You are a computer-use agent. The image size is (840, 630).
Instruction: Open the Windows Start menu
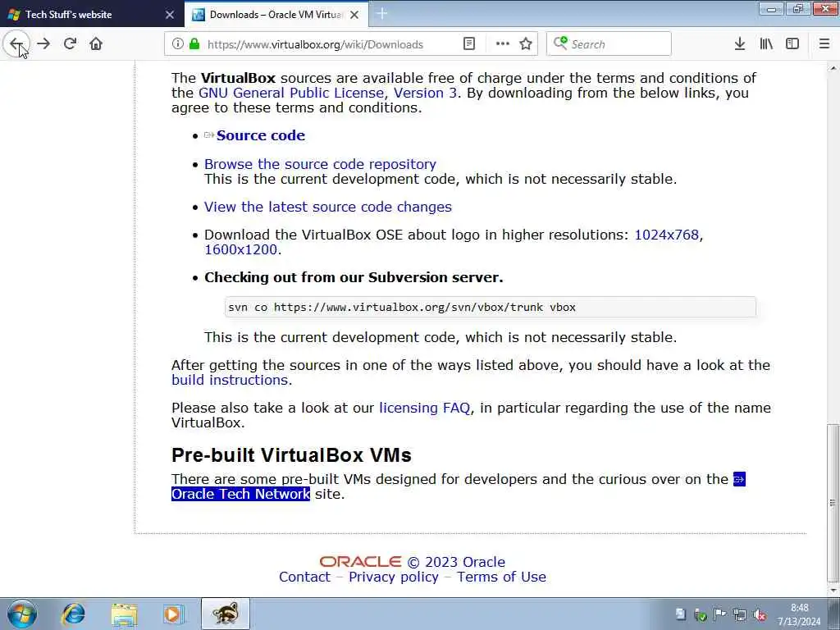tap(22, 614)
